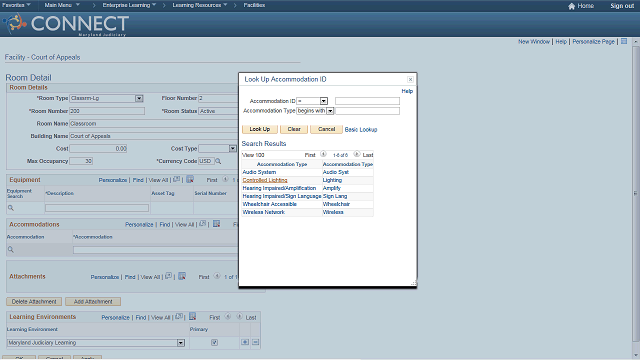Click the Delete Attachment button
640x360 pixels.
tap(34, 302)
